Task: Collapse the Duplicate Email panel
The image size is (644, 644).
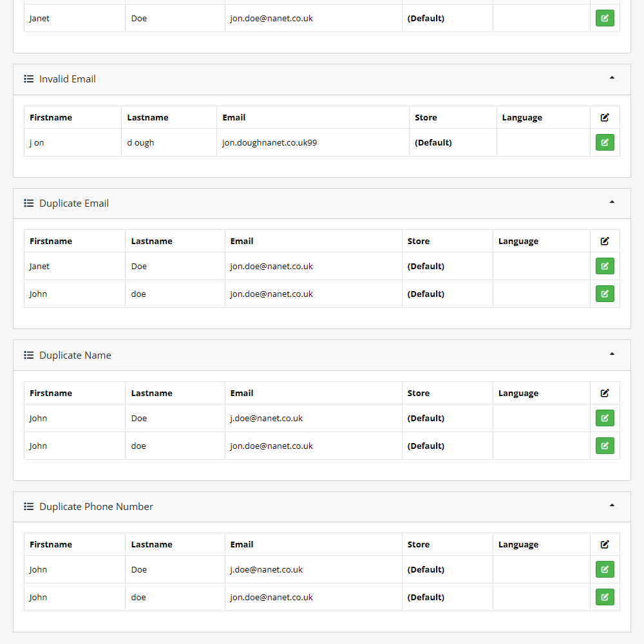Action: [612, 202]
